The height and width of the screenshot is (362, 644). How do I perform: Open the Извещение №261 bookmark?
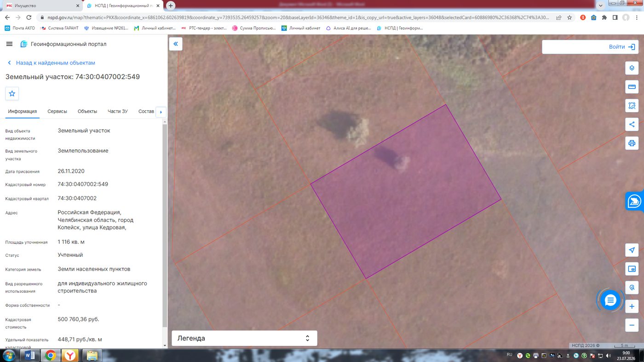(106, 28)
